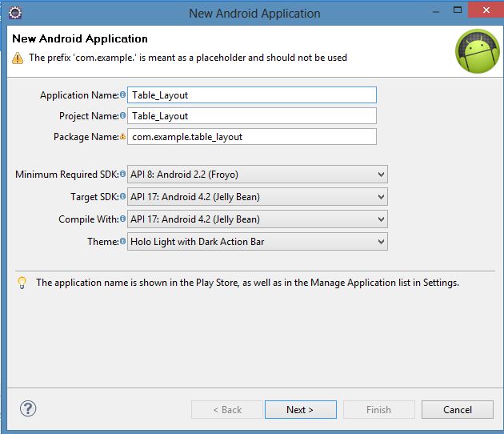504x434 pixels.
Task: Open the Compile With dropdown
Action: coord(257,219)
